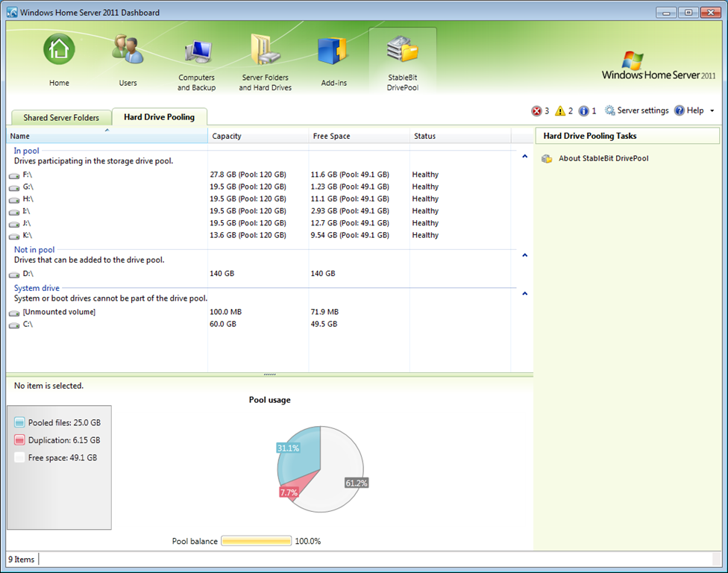Select the Hard Drive Pooling tab
728x573 pixels.
(159, 117)
